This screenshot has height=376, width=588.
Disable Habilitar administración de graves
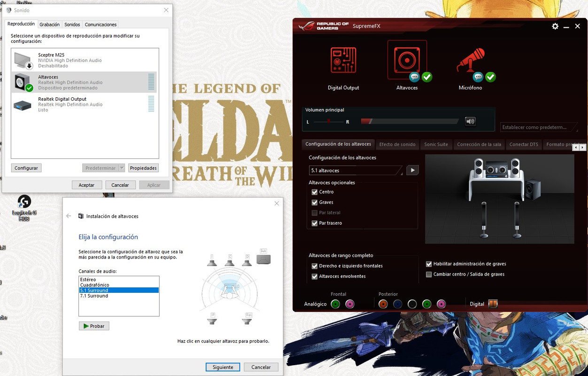(429, 264)
